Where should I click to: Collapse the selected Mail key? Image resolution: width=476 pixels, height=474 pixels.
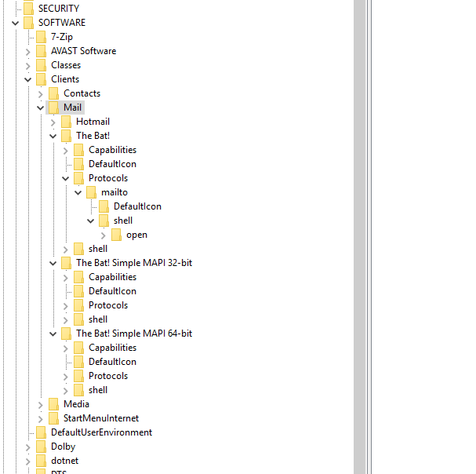click(x=40, y=108)
